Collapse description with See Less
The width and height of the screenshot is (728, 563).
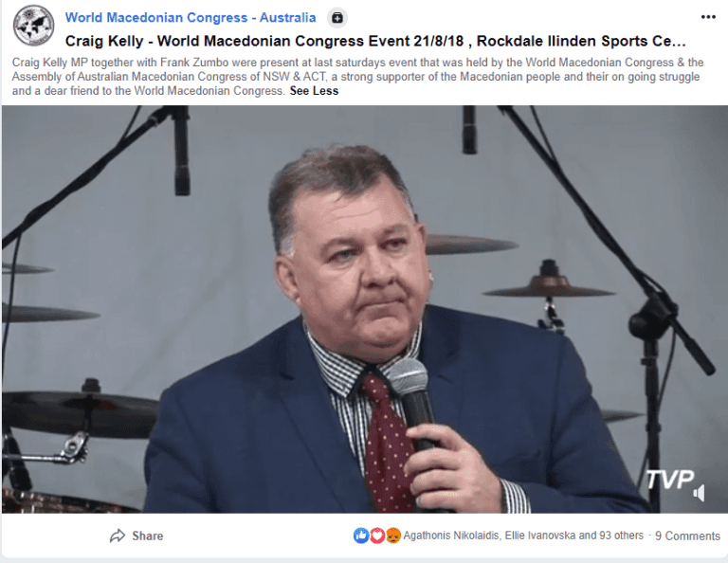314,91
